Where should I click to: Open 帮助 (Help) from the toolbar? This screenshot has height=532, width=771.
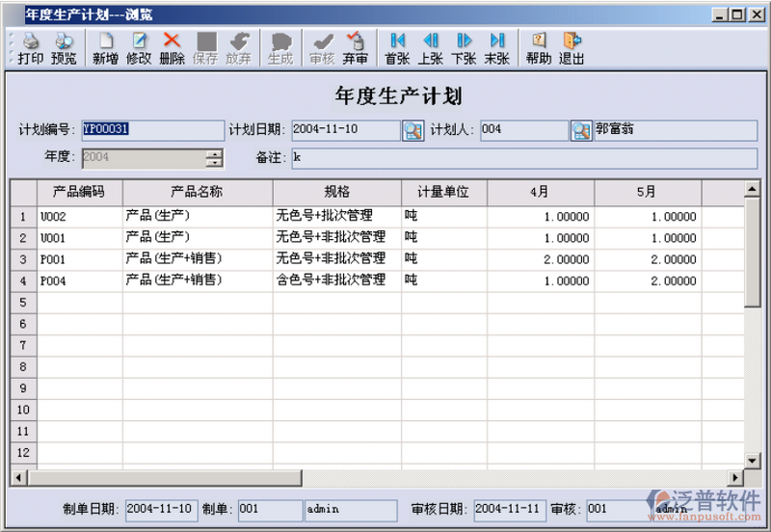pyautogui.click(x=539, y=48)
